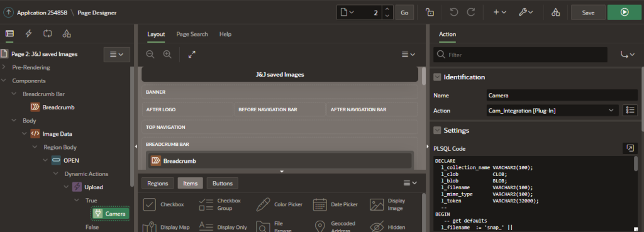
Task: Run the page with the green play button
Action: (624, 13)
